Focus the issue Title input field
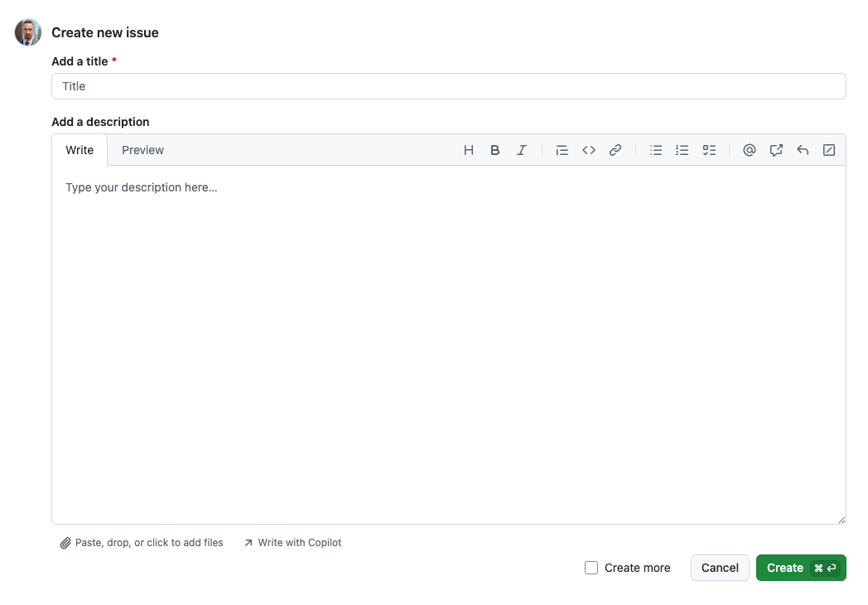The width and height of the screenshot is (868, 605). point(448,86)
